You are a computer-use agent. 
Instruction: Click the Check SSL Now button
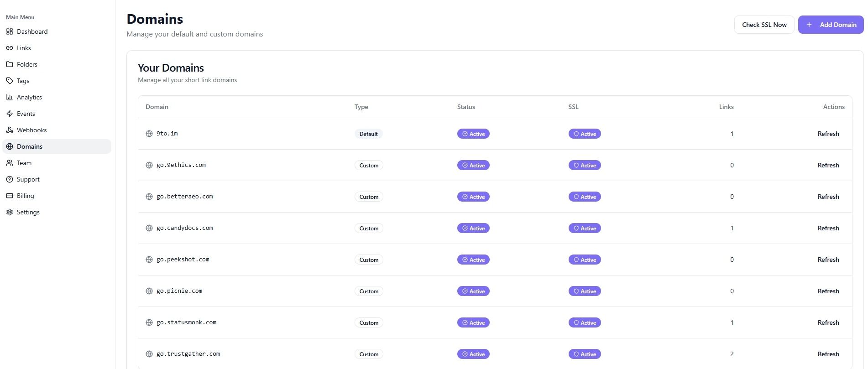click(x=764, y=25)
